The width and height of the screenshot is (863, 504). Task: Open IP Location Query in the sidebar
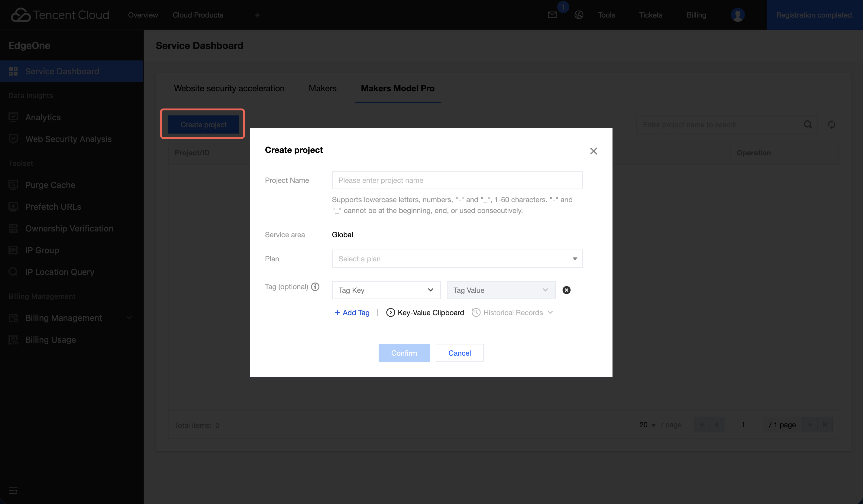click(72, 272)
